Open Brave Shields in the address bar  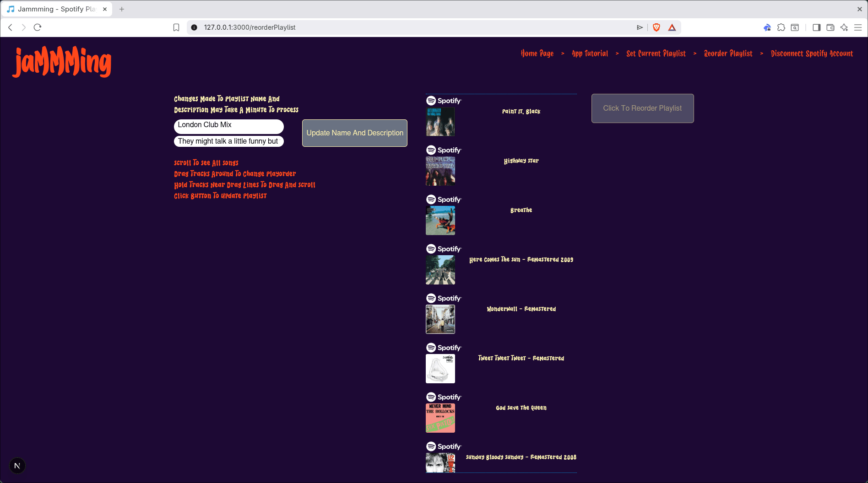click(656, 27)
